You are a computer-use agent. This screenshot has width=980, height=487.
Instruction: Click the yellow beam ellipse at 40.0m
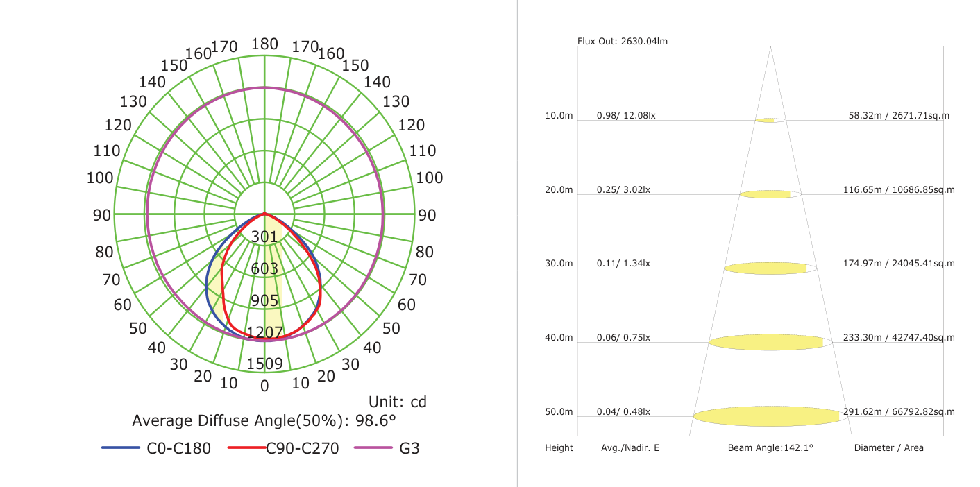pyautogui.click(x=770, y=342)
